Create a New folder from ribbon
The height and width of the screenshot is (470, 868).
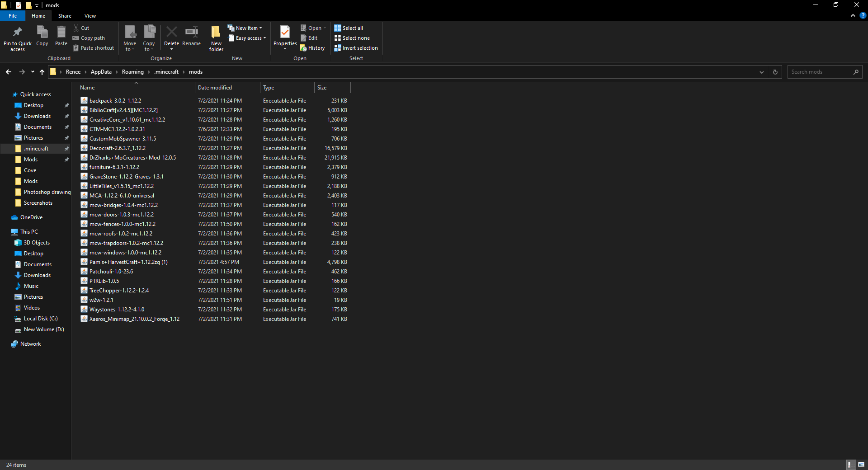coord(216,38)
